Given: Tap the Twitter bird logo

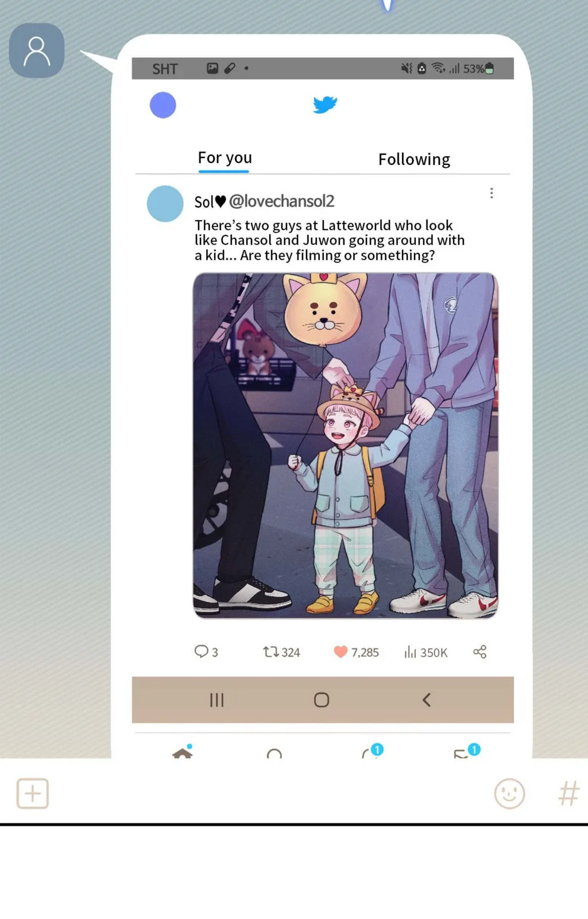Looking at the screenshot, I should 325,105.
